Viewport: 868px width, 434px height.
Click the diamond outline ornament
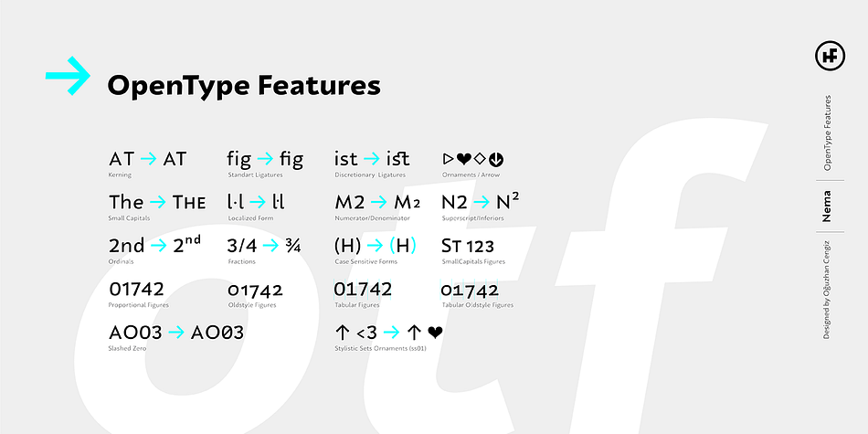(480, 159)
